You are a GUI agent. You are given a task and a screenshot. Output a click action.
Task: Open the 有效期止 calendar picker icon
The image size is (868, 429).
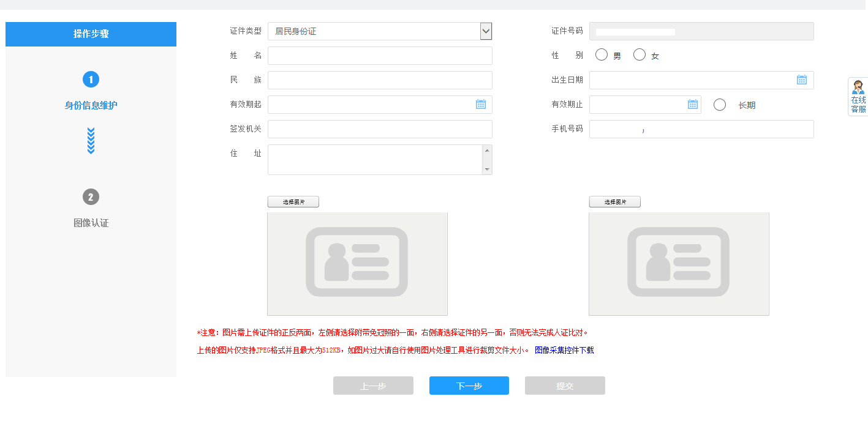693,105
